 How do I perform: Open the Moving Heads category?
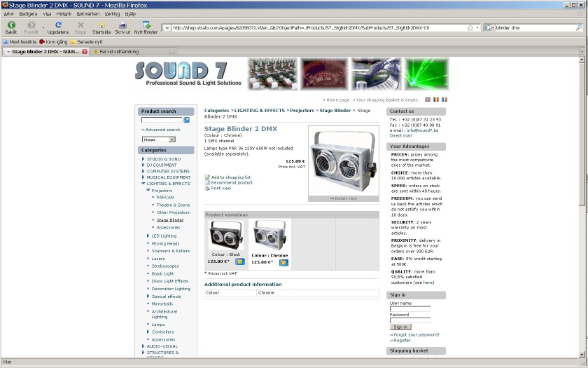[x=165, y=243]
